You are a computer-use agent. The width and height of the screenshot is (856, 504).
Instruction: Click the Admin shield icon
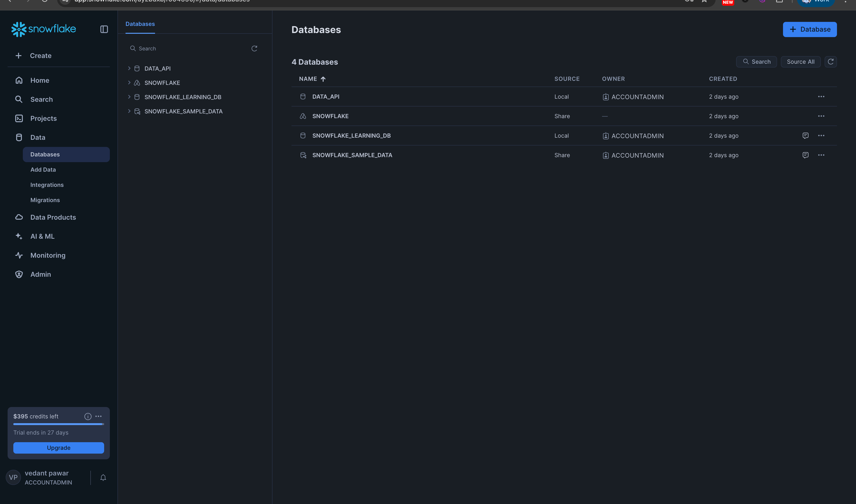[x=19, y=274]
